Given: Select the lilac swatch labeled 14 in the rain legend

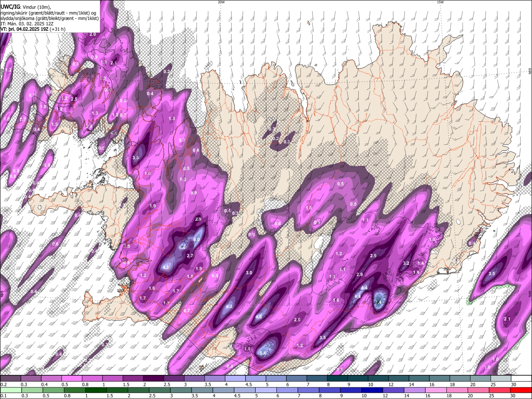Looking at the screenshot, I should [x=414, y=390].
